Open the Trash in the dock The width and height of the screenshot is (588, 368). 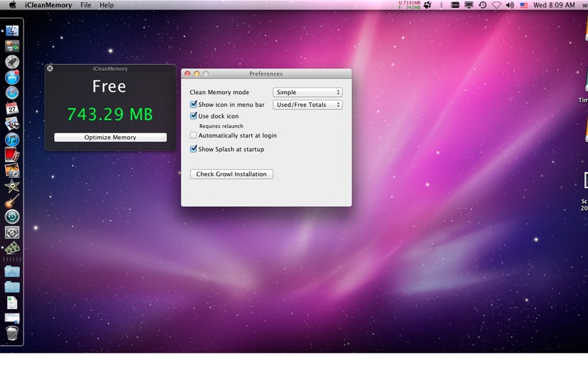[12, 333]
